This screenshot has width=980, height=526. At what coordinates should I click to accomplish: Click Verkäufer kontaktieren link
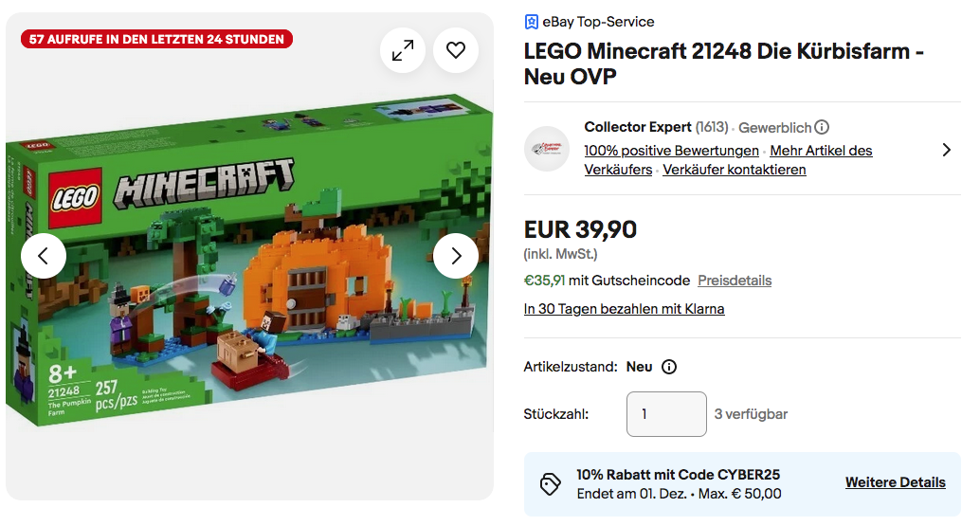tap(735, 170)
